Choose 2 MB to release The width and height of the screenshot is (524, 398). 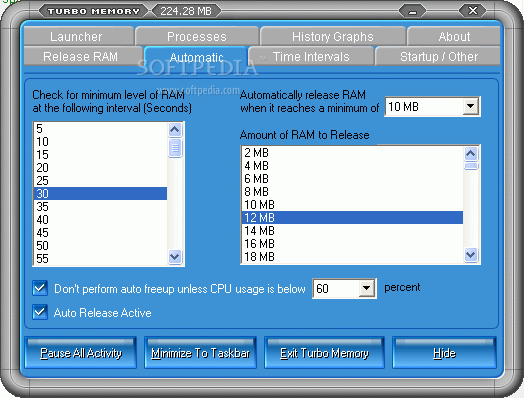click(352, 153)
